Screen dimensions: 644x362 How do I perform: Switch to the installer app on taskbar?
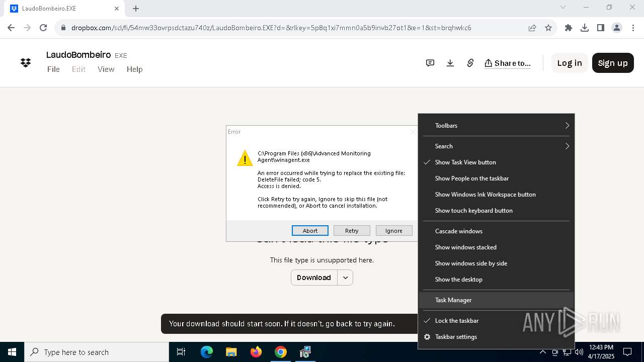tap(305, 352)
